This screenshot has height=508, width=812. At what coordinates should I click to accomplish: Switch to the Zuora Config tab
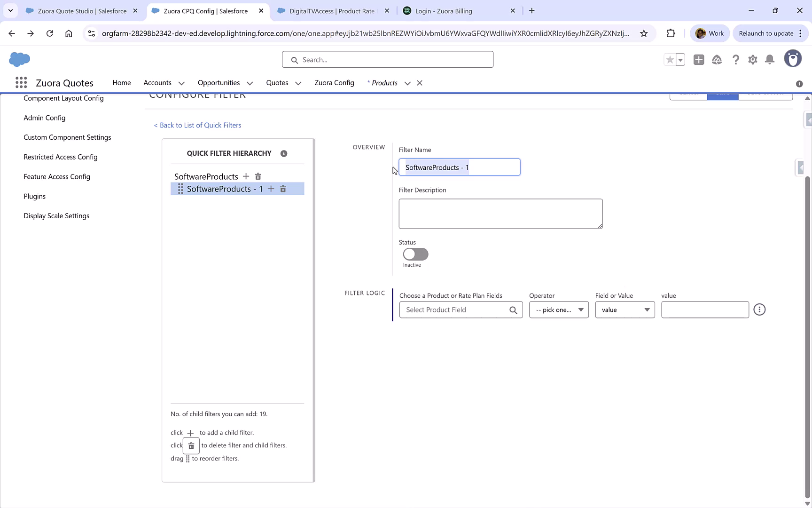coord(334,83)
